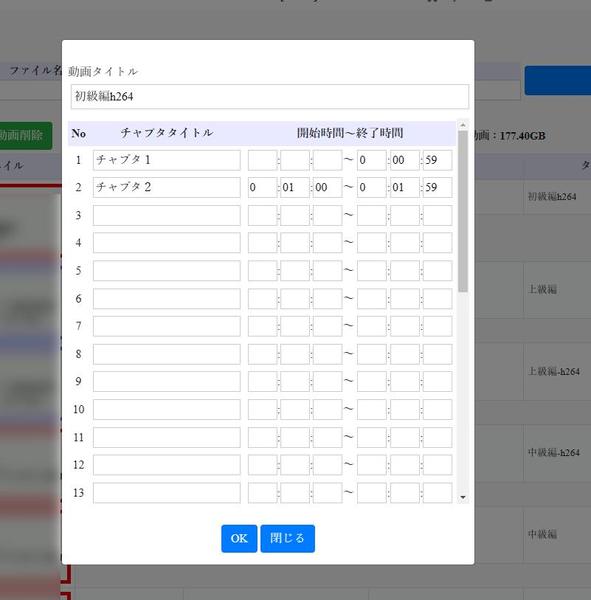Viewport: 591px width, 600px height.
Task: Select row 7 end minute field
Action: click(405, 326)
